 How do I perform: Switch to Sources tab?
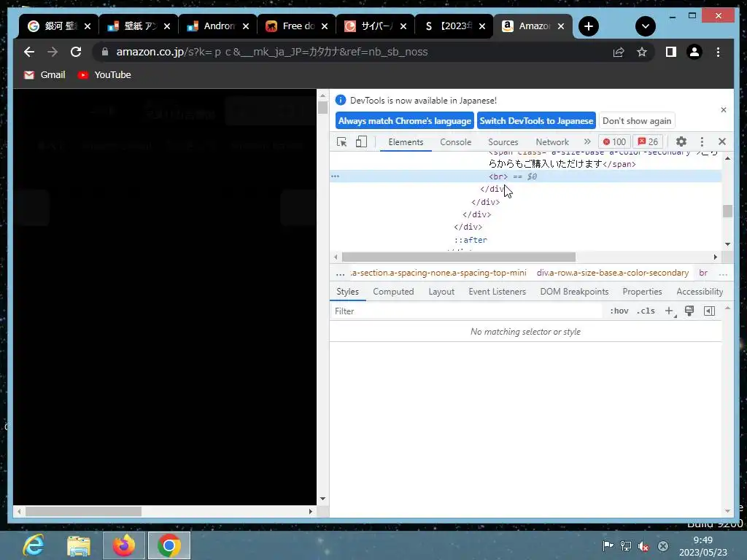[x=503, y=142]
